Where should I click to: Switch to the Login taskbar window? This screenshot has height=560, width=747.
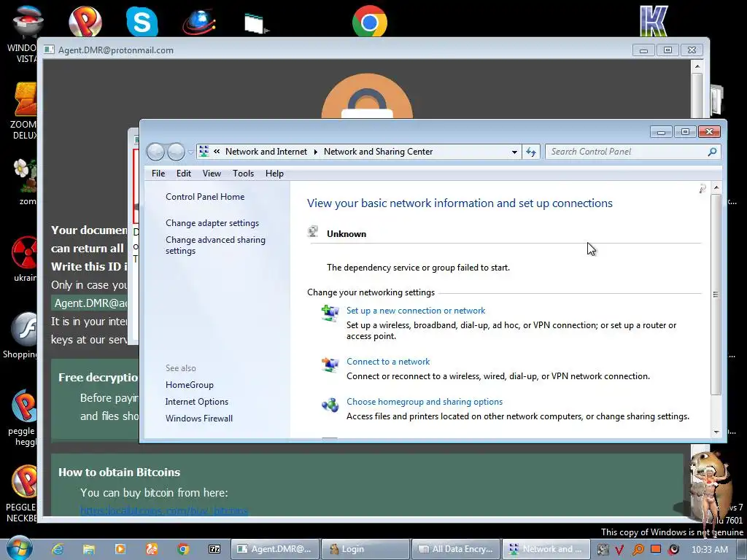coord(365,549)
